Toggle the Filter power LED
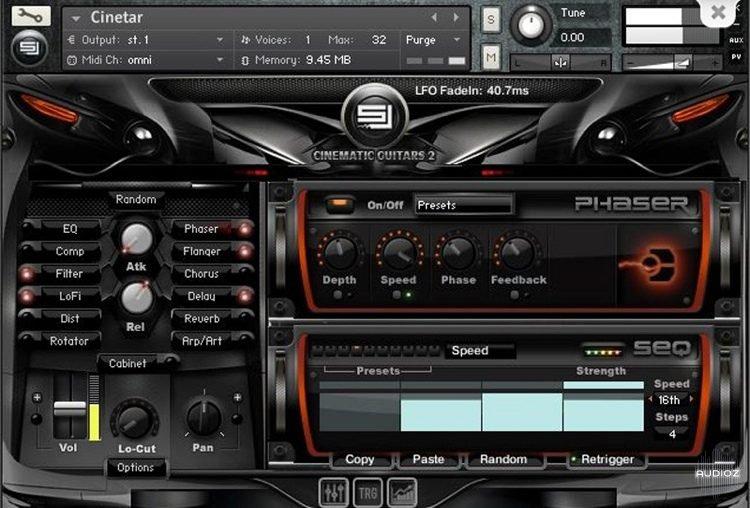 pyautogui.click(x=26, y=274)
